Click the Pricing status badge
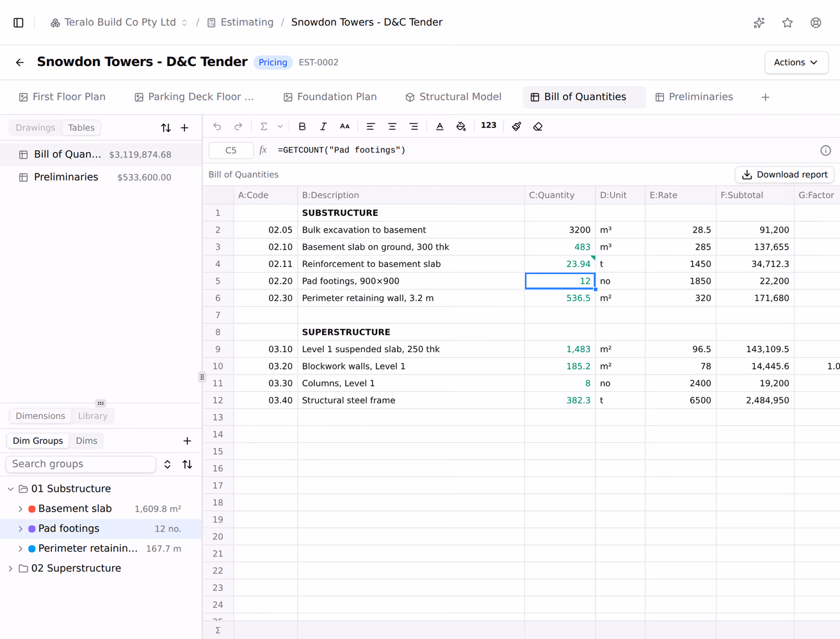The image size is (840, 639). point(273,62)
